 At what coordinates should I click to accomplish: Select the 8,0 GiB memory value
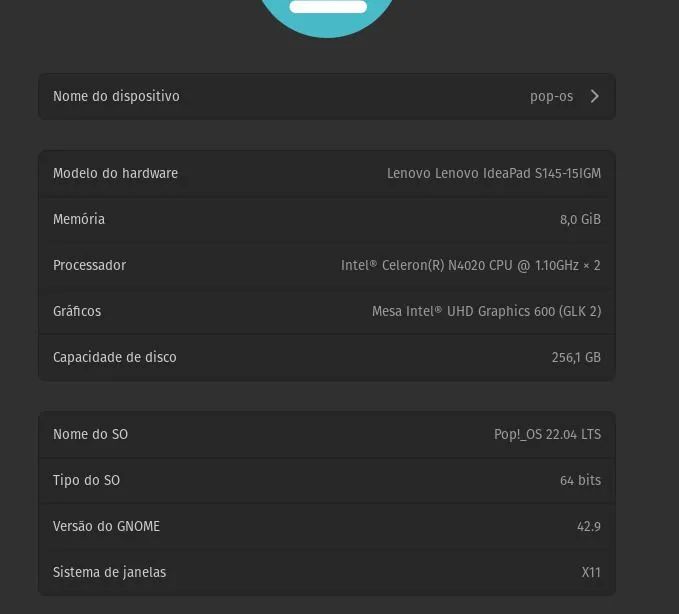coord(580,220)
